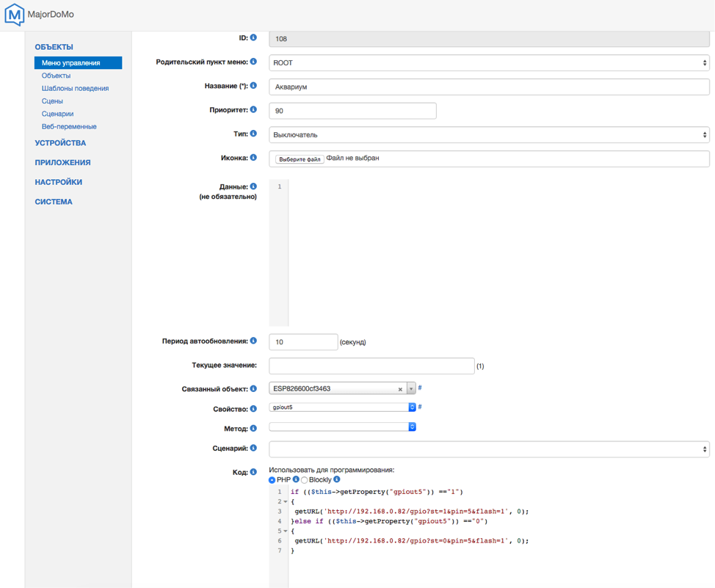The width and height of the screenshot is (715, 588).
Task: Collapse code block at line 2 fold arrow
Action: (x=286, y=502)
